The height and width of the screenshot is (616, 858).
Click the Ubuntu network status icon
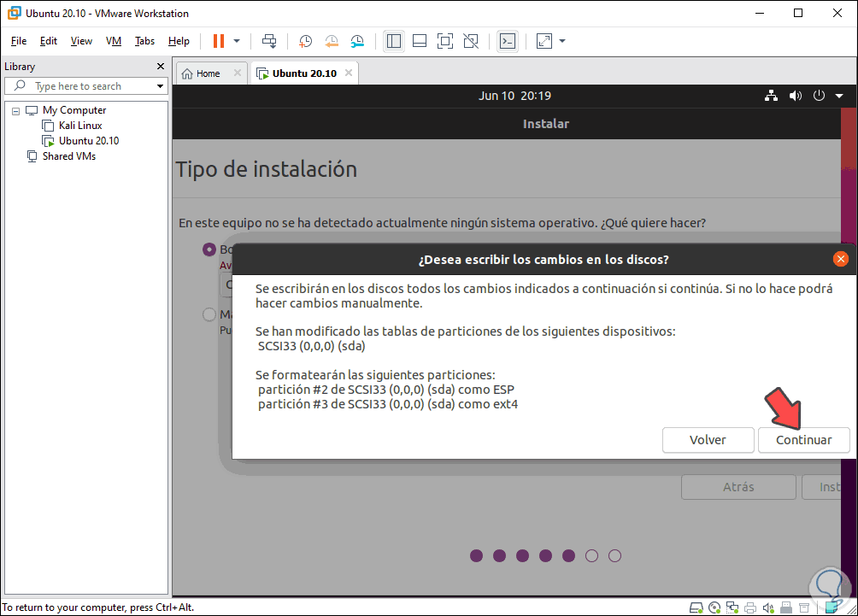pyautogui.click(x=772, y=96)
